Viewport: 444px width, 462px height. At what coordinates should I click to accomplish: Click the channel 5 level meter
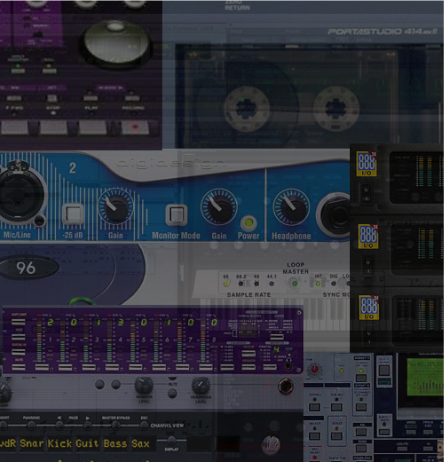tap(133, 340)
